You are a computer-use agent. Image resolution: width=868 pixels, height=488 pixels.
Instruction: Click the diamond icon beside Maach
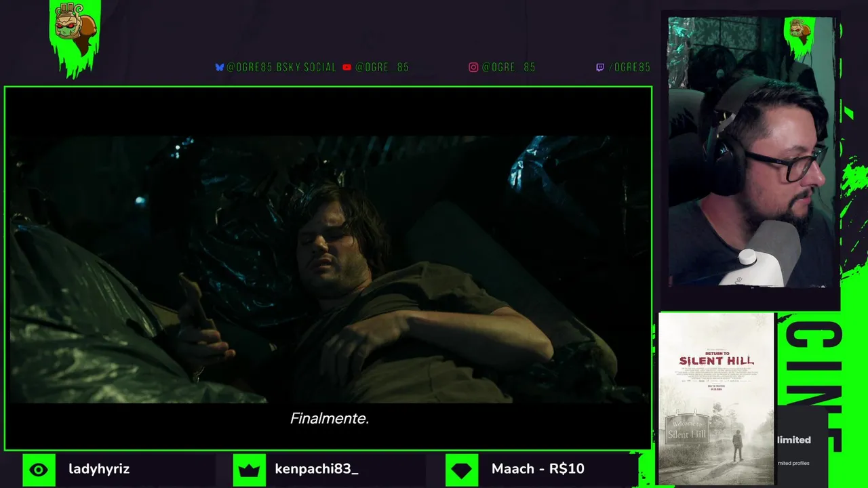[461, 470]
